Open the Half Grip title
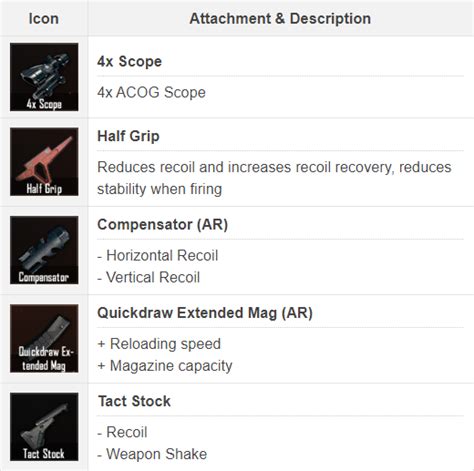The height and width of the screenshot is (471, 474). click(128, 136)
